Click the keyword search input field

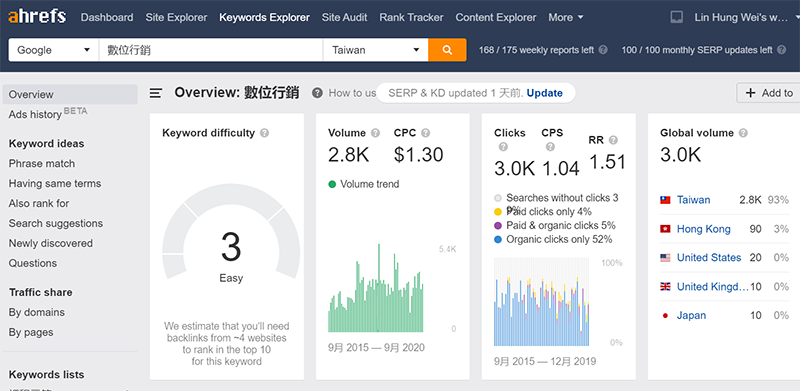211,50
